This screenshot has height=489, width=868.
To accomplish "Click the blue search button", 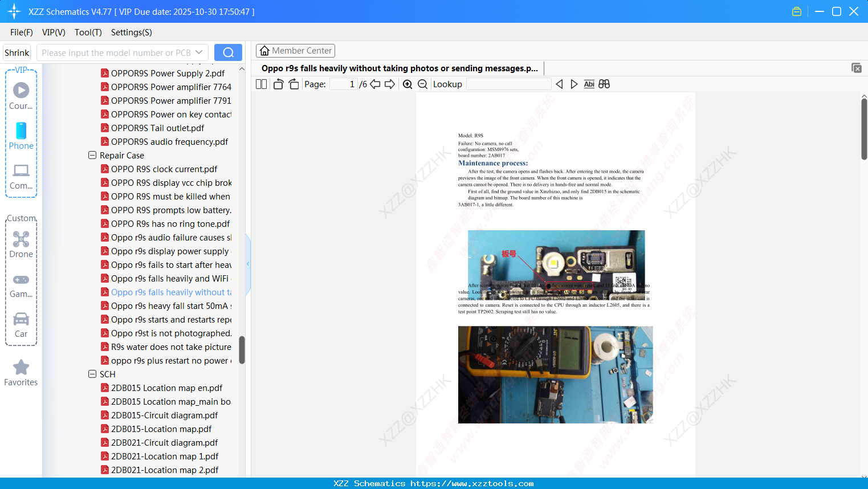I will 228,52.
